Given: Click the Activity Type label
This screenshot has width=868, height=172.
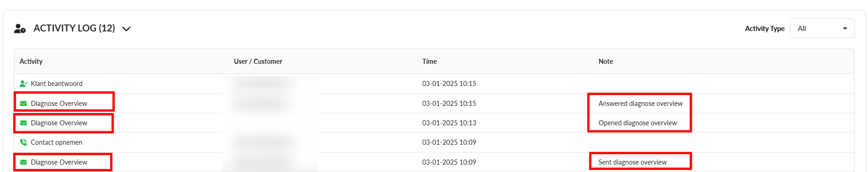Looking at the screenshot, I should click(x=765, y=29).
